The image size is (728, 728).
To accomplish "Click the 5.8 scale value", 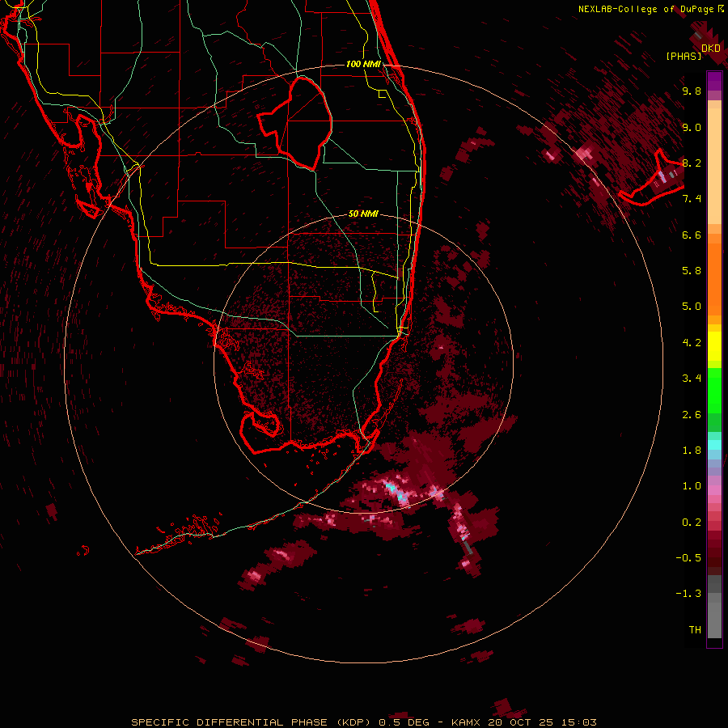I will pyautogui.click(x=692, y=271).
